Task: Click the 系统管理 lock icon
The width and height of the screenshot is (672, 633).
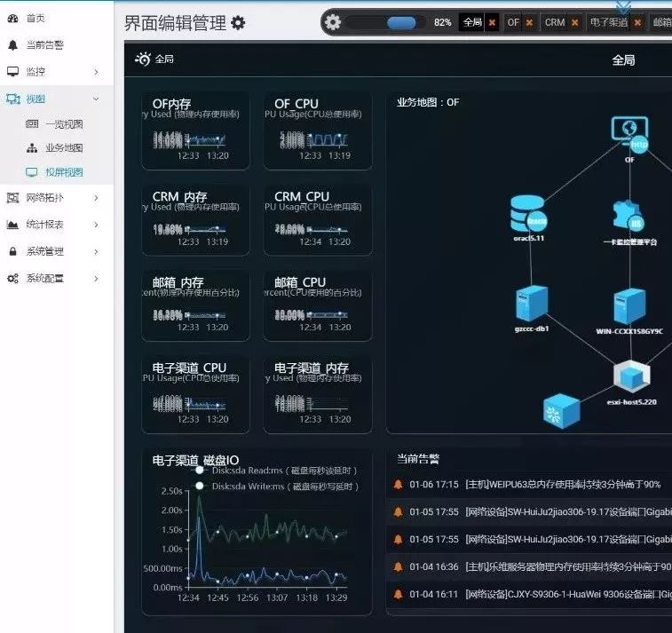Action: tap(12, 251)
